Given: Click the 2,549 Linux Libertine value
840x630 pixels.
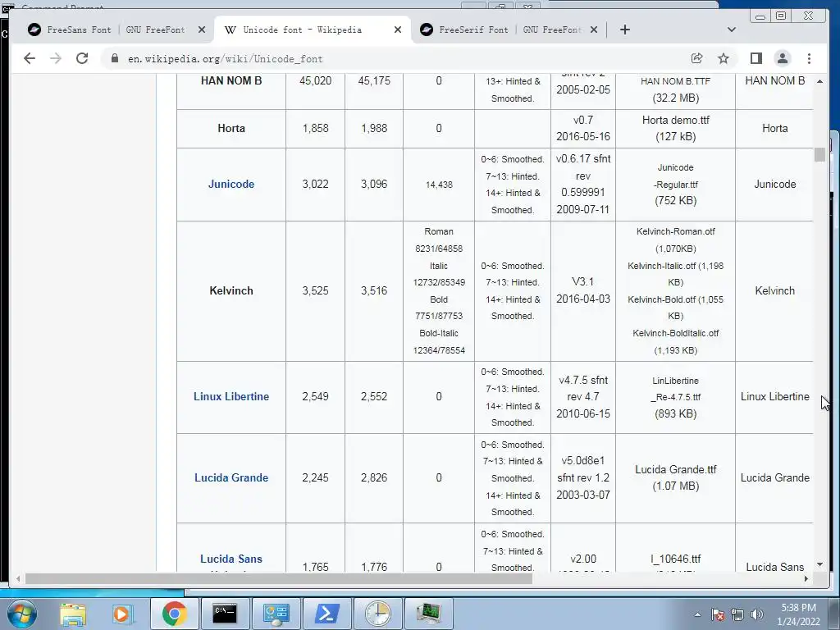Looking at the screenshot, I should tap(315, 397).
